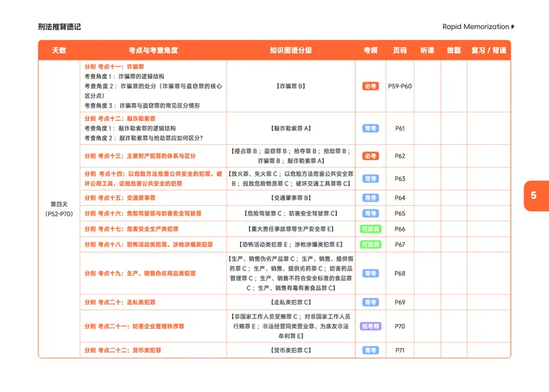Click the 考点十四 危害公共安全 heading
The width and height of the screenshot is (549, 392).
pyautogui.click(x=153, y=178)
